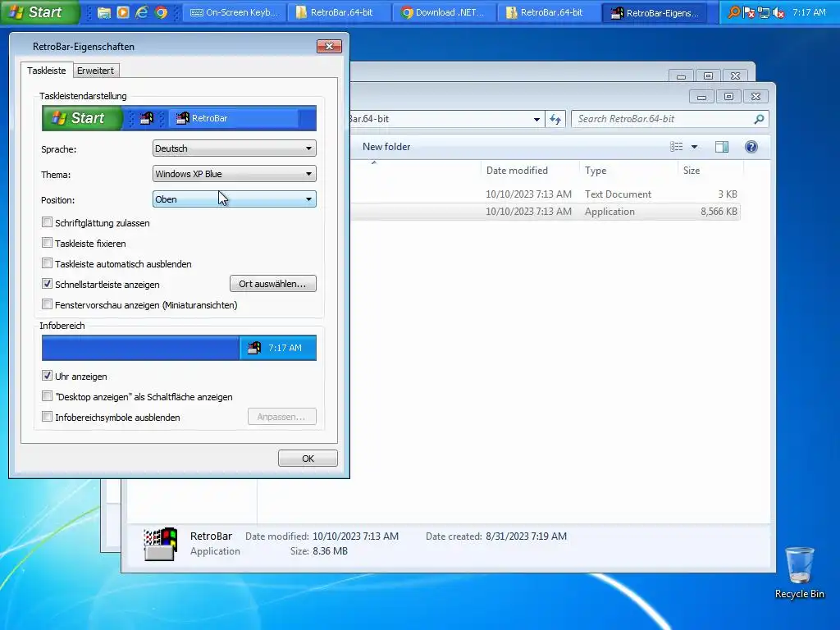Activate the RetroBar-Eigenschaften taskbar item
Image resolution: width=840 pixels, height=630 pixels.
[x=654, y=12]
